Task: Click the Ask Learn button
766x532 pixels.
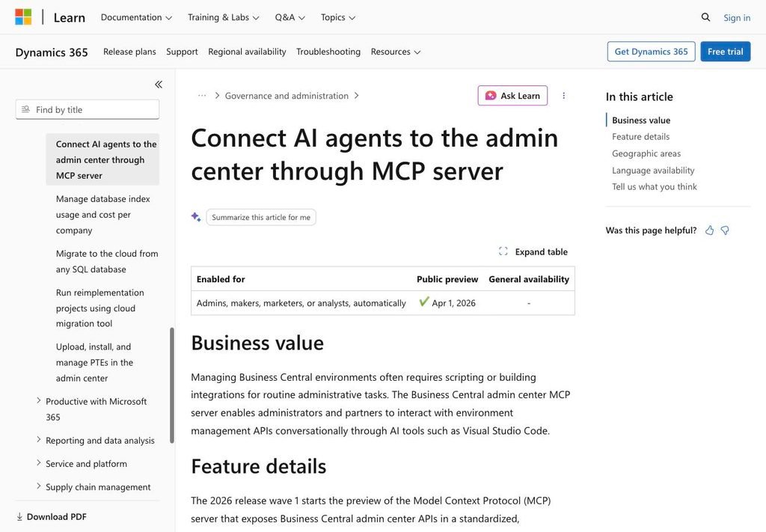Action: pos(512,96)
